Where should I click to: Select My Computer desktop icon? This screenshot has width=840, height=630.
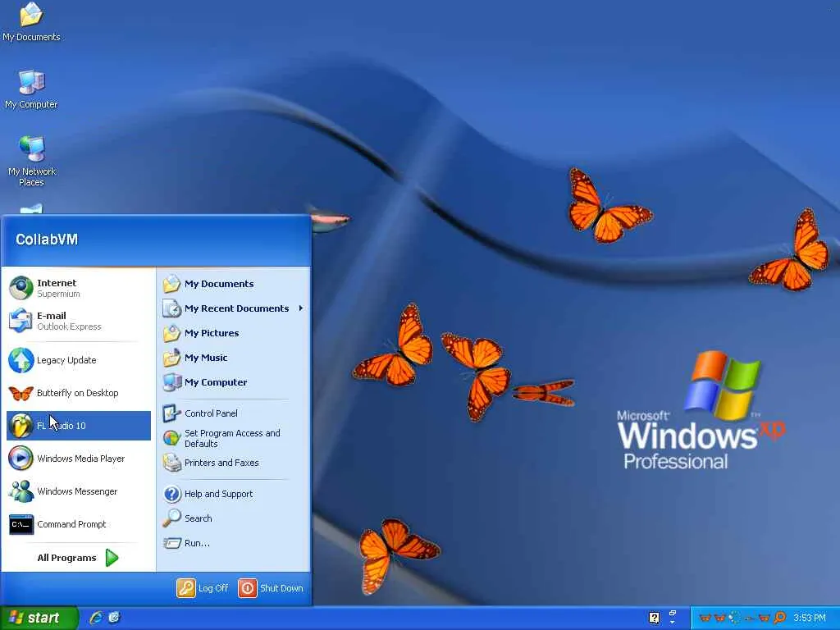coord(31,89)
